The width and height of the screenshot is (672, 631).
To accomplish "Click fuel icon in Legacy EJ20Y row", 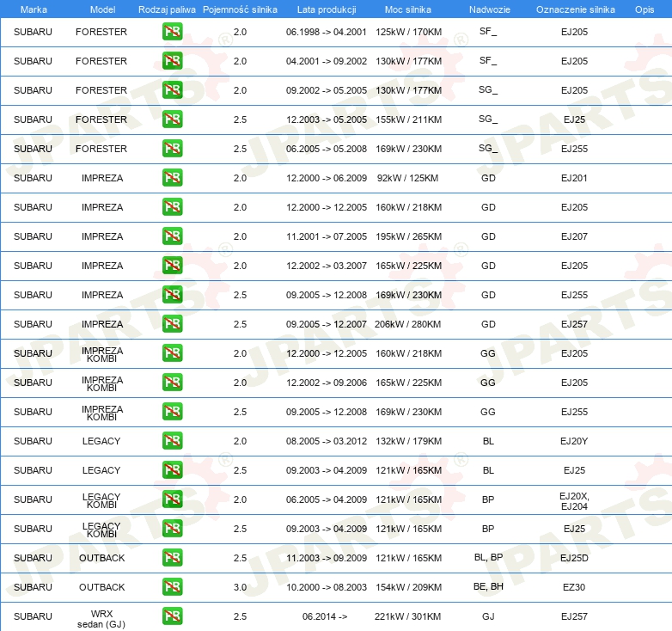I will (172, 441).
